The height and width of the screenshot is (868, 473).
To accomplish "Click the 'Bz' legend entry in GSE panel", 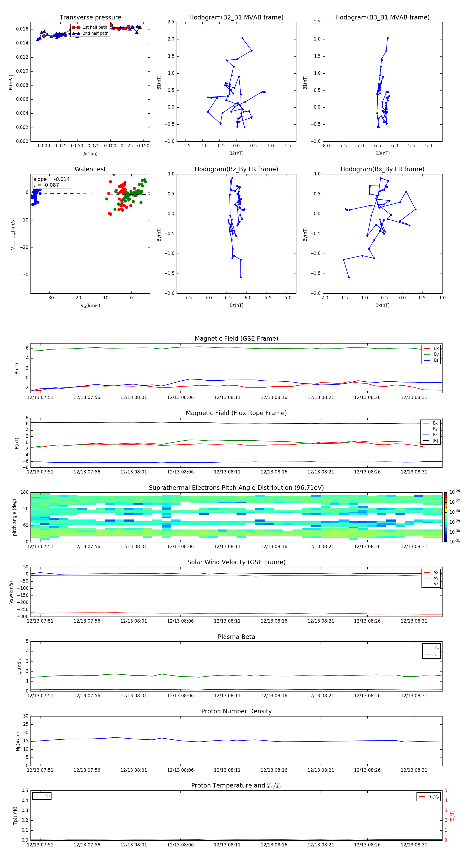I will [x=431, y=360].
